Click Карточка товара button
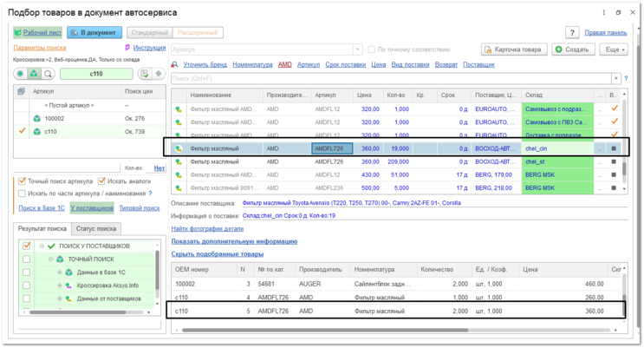This screenshot has height=348, width=644. tap(514, 49)
